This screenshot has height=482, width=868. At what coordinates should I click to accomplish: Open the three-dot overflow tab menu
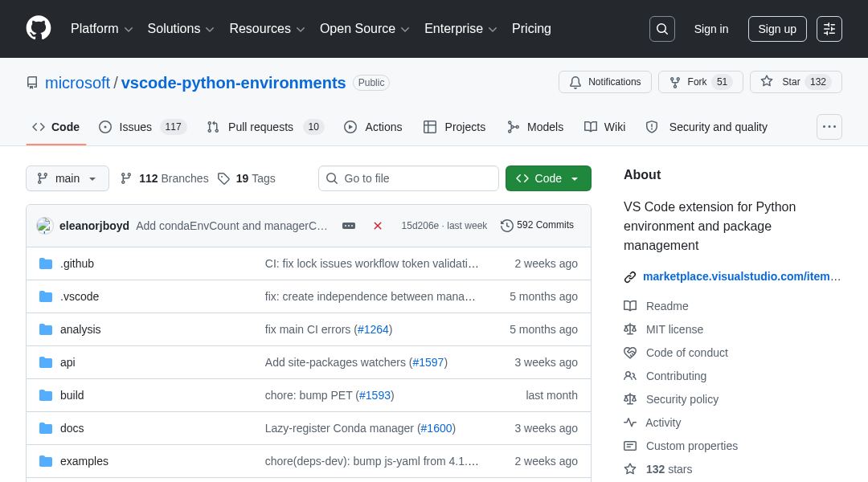click(829, 127)
